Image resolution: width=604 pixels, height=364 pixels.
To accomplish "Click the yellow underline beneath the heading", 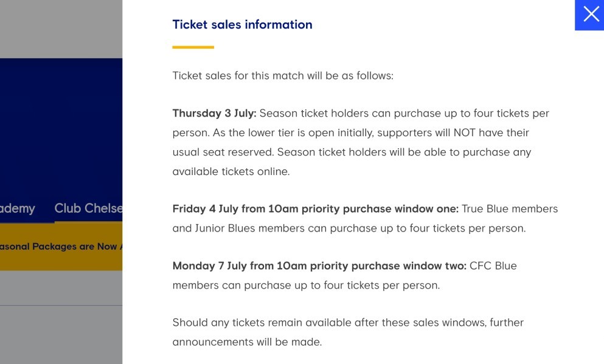I will tap(193, 47).
